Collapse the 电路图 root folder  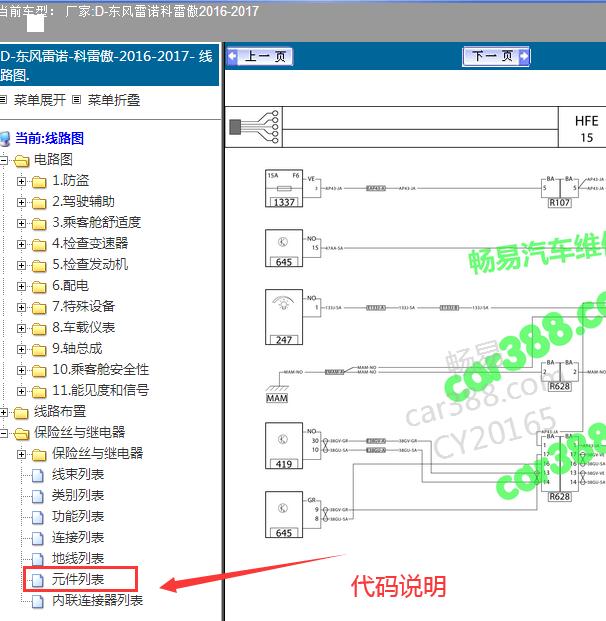coord(4,160)
